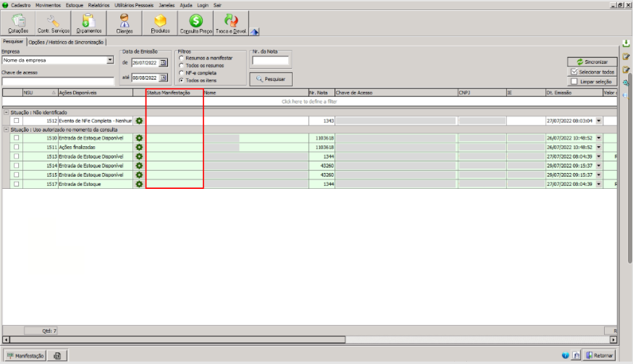The height and width of the screenshot is (364, 633).
Task: Open Orçamentos from the toolbar
Action: [x=88, y=23]
